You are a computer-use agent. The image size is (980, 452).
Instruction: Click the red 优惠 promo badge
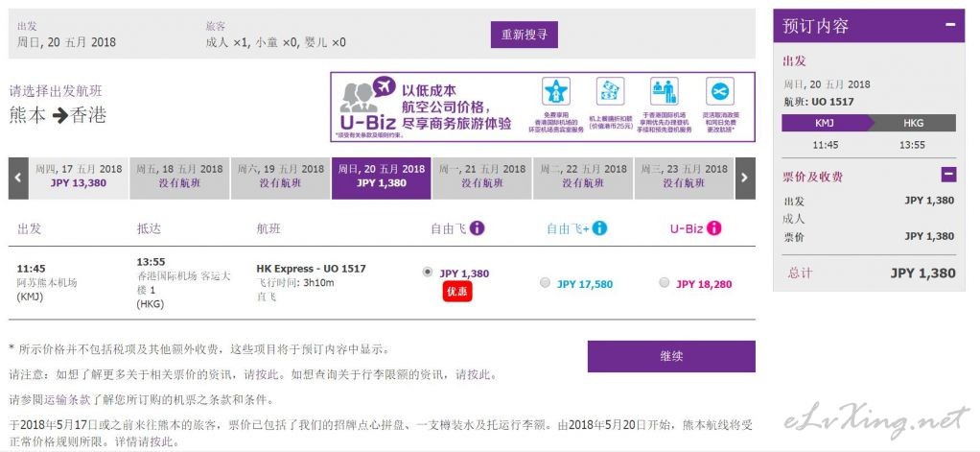pos(456,292)
